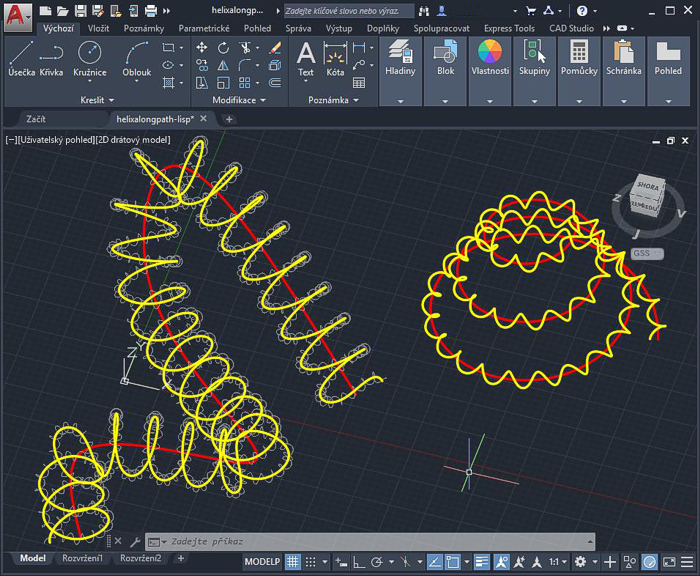Activate the Offset tool
Screen dimensions: 700x576
[275, 83]
